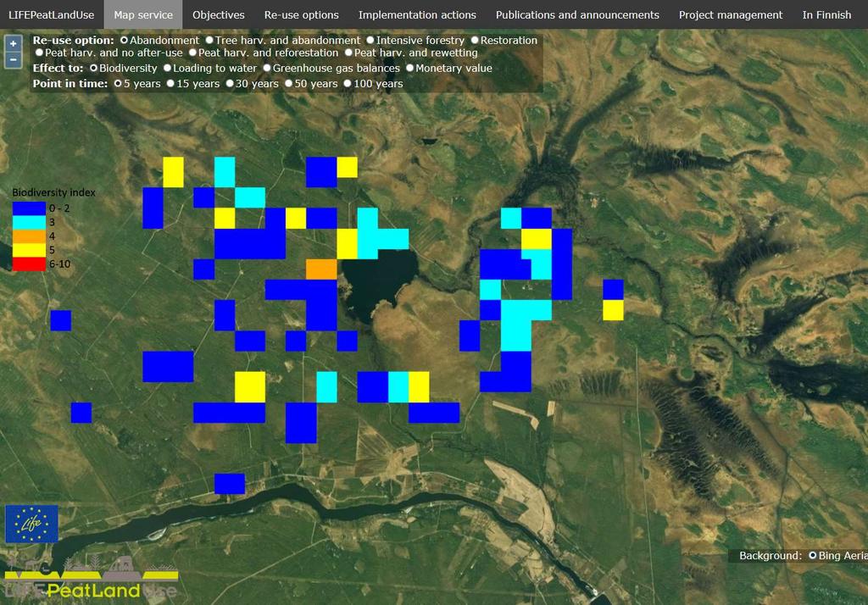
Task: Click the Re-use option label
Action: coord(73,41)
